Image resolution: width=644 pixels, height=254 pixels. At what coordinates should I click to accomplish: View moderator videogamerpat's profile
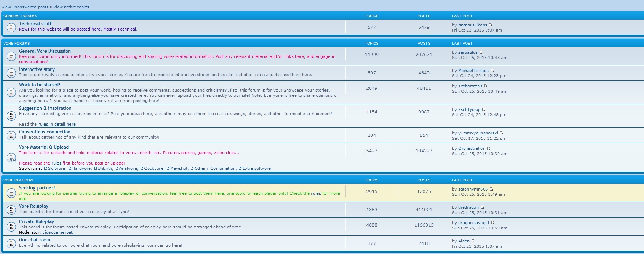click(57, 232)
